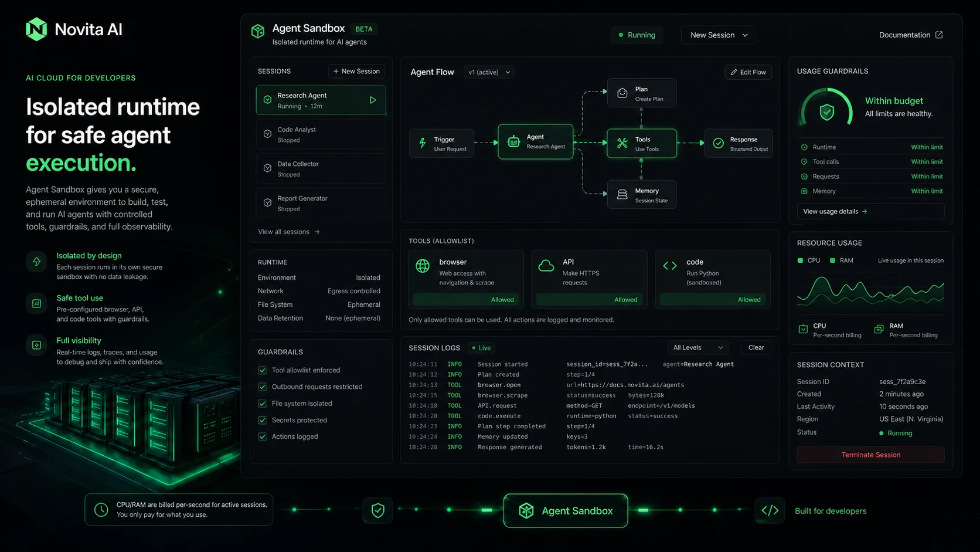The image size is (980, 552).
Task: Click the clock icon in billing banner
Action: click(x=101, y=510)
